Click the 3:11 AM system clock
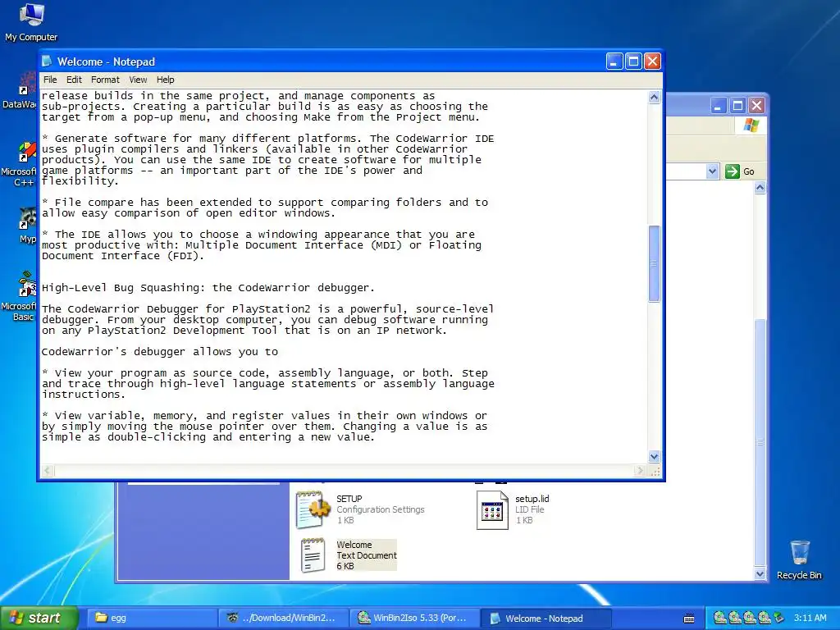This screenshot has width=840, height=630. 810,619
